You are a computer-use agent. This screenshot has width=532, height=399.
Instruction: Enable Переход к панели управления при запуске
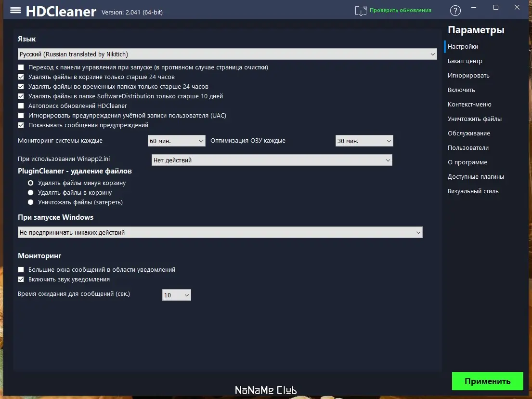tap(21, 67)
